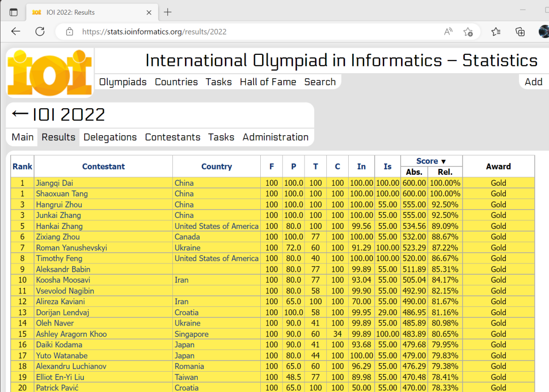Sort by the T task column
Viewport: 549px width, 392px height.
[x=316, y=167]
